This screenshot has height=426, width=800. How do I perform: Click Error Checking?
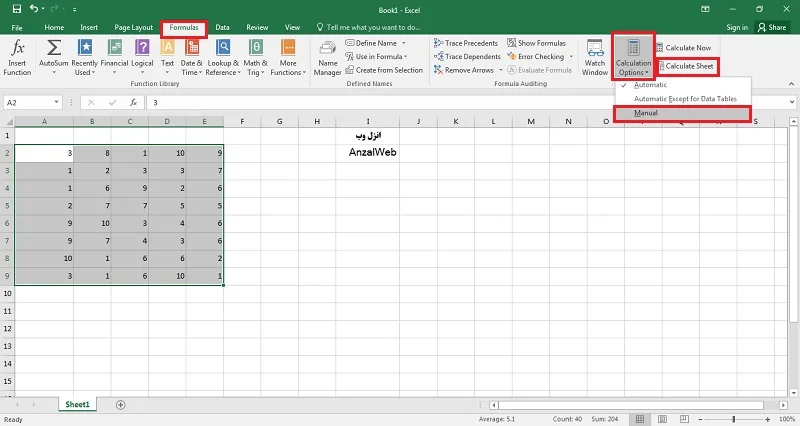point(535,57)
